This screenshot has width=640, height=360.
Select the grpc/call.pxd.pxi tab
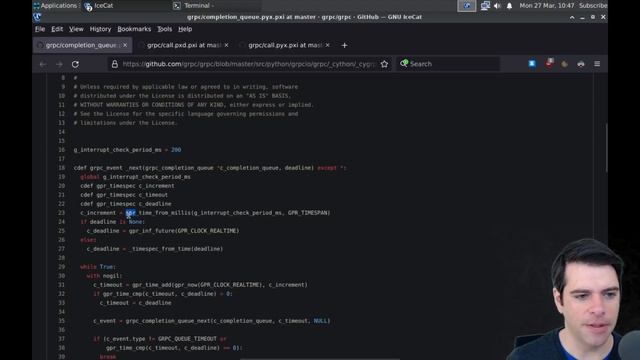(184, 45)
